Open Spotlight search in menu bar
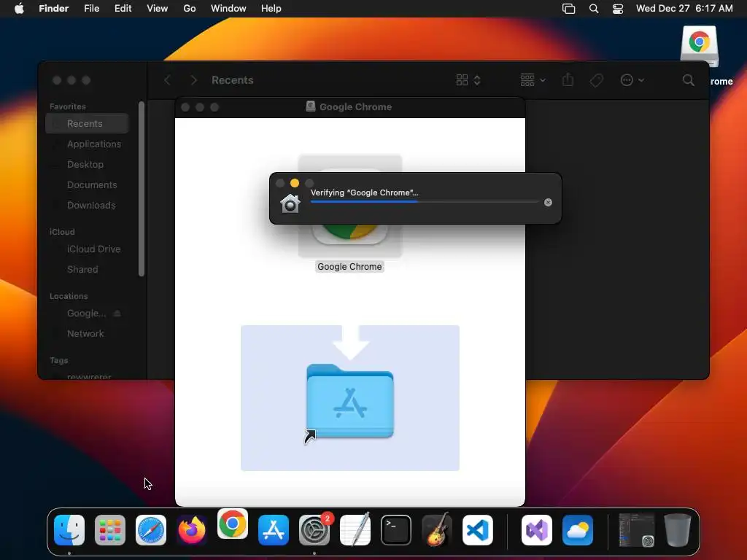 coord(594,9)
